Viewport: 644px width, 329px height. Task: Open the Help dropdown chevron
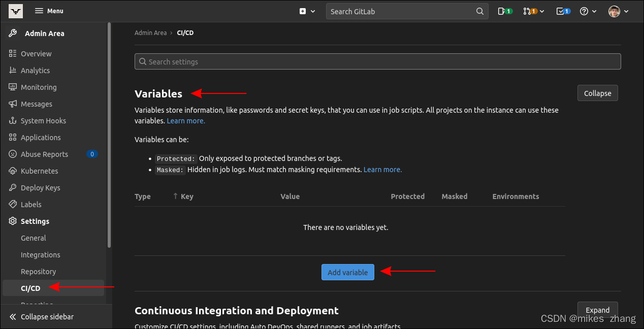click(x=593, y=11)
